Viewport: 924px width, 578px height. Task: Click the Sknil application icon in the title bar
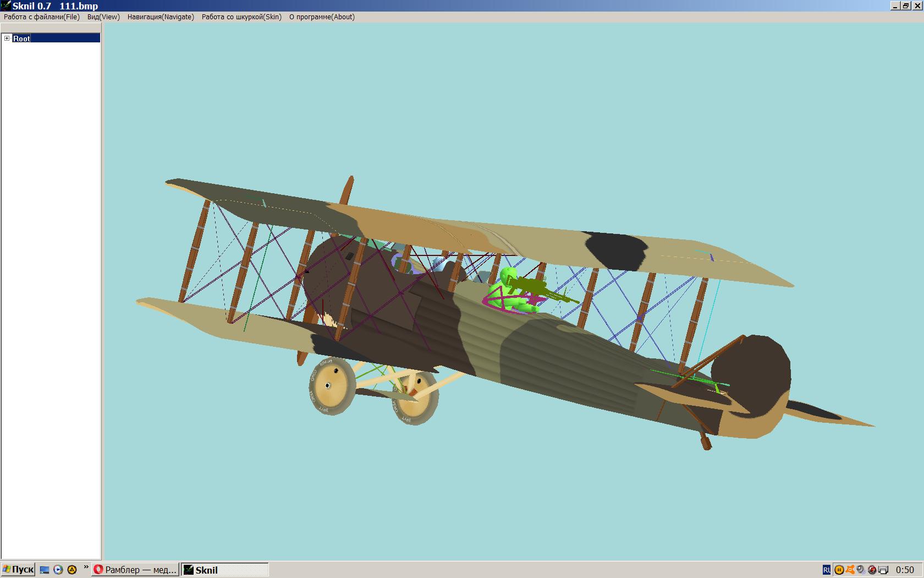(5, 6)
